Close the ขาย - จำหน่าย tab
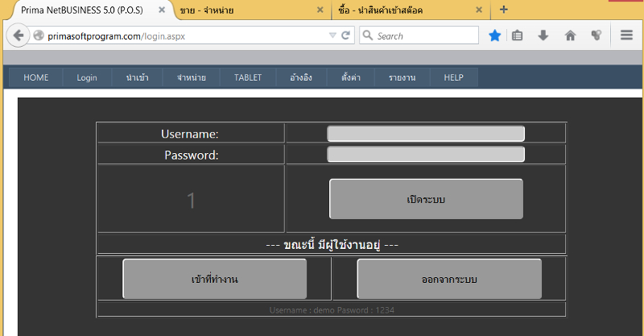This screenshot has height=336, width=644. [320, 10]
